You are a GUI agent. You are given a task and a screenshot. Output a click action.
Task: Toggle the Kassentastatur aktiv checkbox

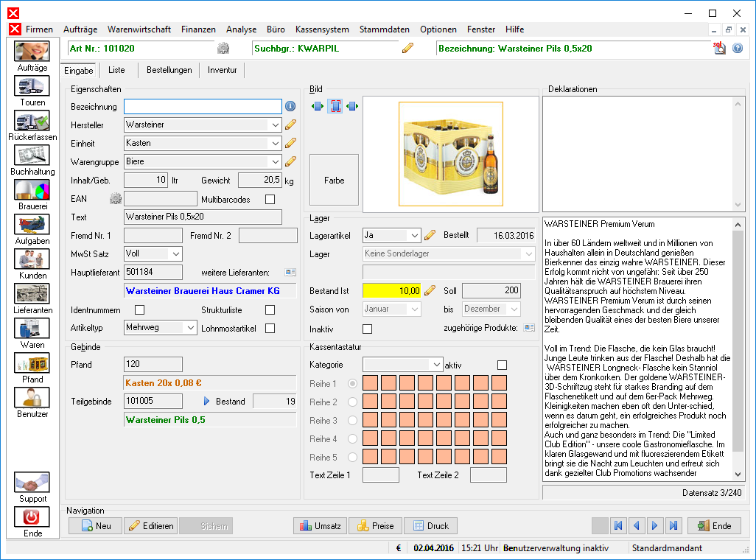502,365
